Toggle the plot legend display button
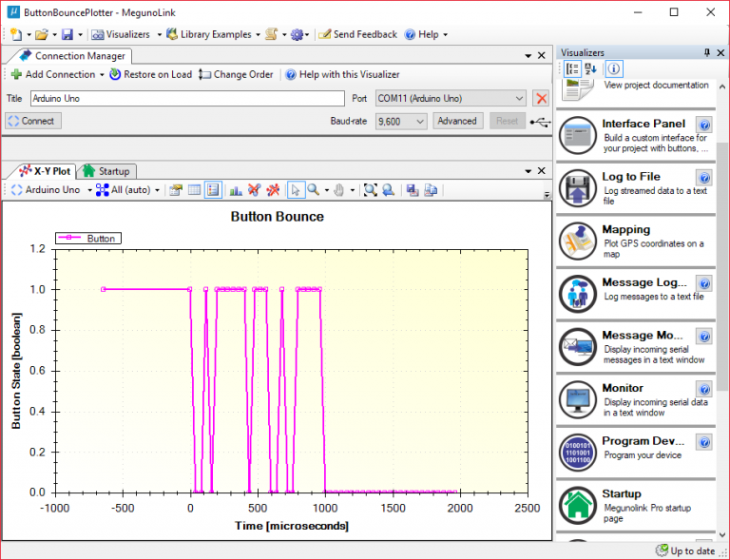The width and height of the screenshot is (730, 560). (x=213, y=190)
